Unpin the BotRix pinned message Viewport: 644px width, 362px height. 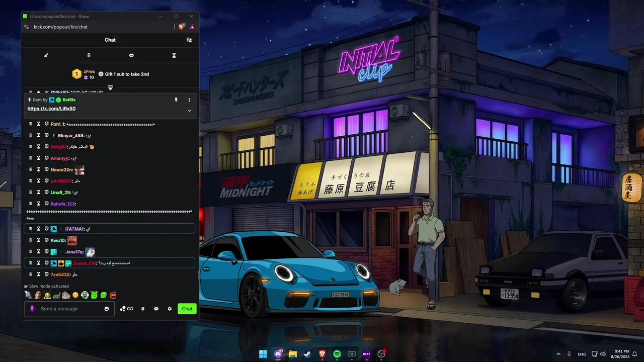[x=176, y=100]
